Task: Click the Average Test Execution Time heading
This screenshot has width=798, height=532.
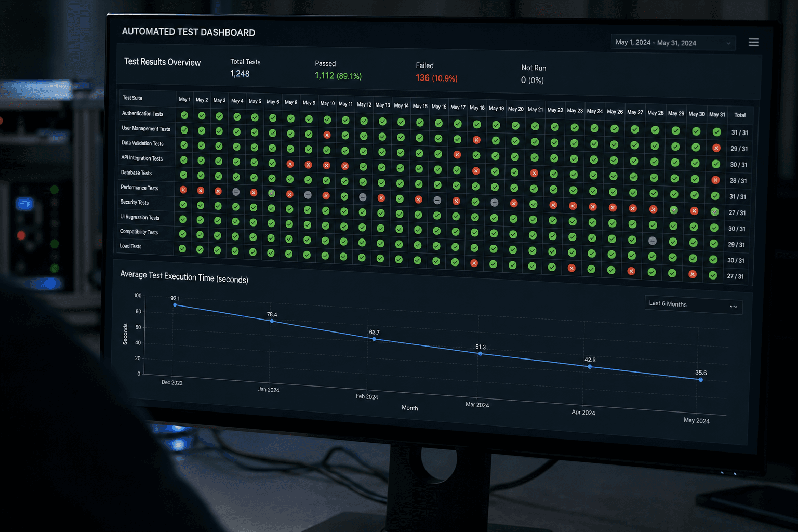Action: [x=184, y=277]
